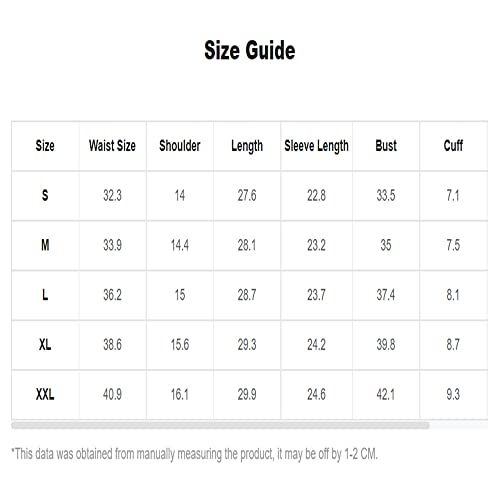
Task: Click the Size Guide heading
Action: tap(250, 50)
